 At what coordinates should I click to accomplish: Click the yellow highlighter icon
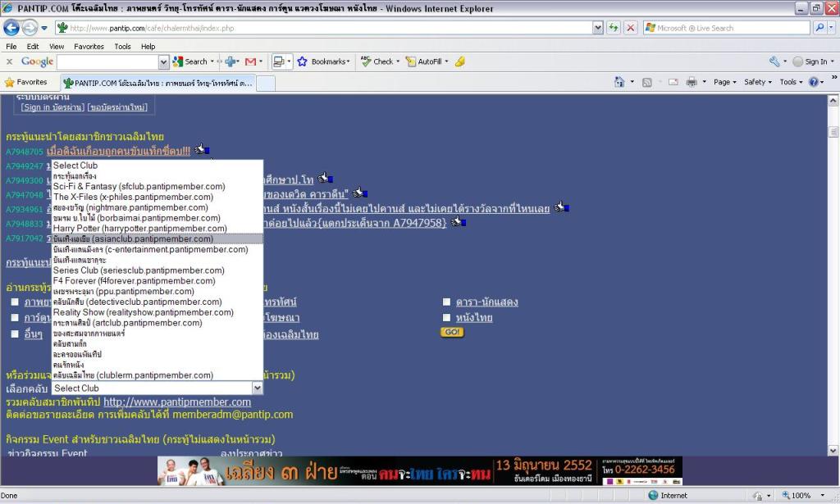(459, 61)
